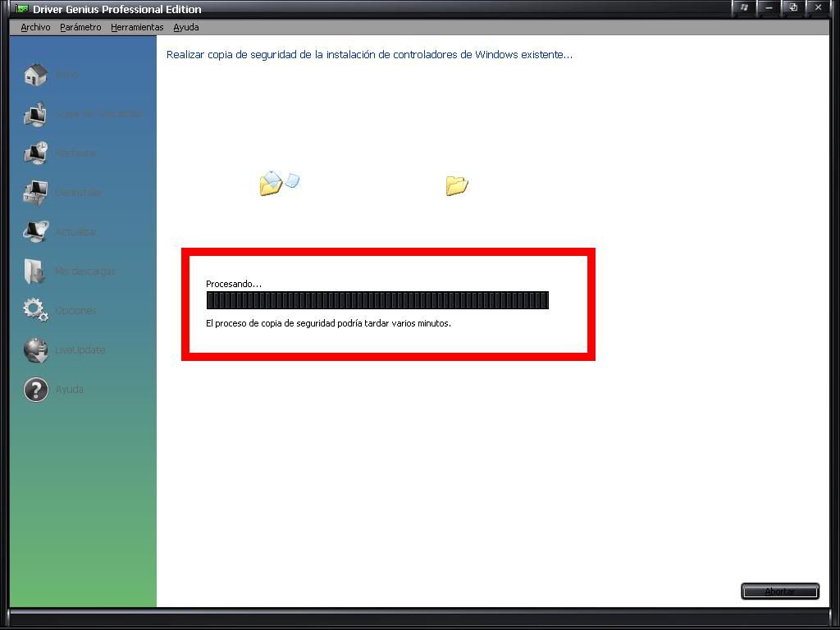
Task: Click the Driver Genius title bar icon
Action: click(22, 8)
